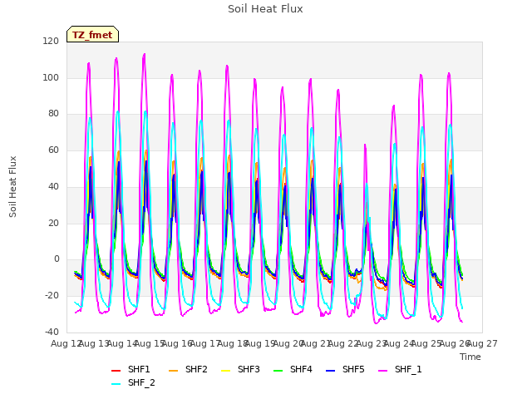532x399 pixels.
Task: Click the Aug 15 magenta peak, the chart's highest
Action: [145, 54]
